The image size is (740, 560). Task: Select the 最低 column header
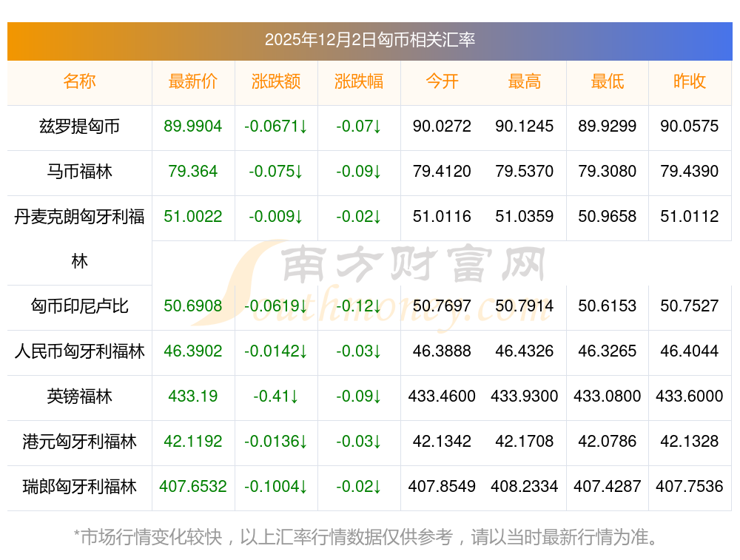[608, 82]
